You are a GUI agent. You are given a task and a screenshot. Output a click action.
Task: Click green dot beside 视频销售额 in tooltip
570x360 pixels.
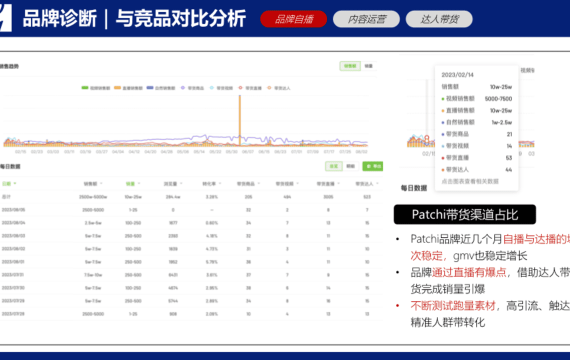443,99
